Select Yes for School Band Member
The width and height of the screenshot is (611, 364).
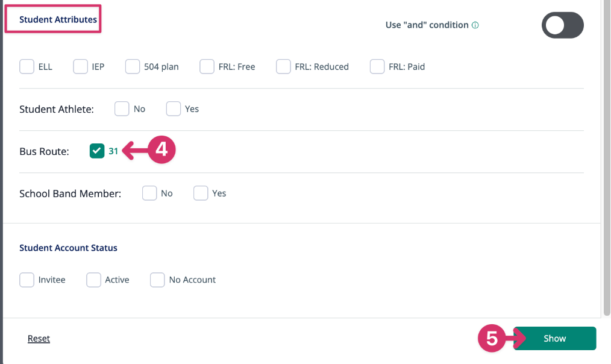pyautogui.click(x=201, y=193)
